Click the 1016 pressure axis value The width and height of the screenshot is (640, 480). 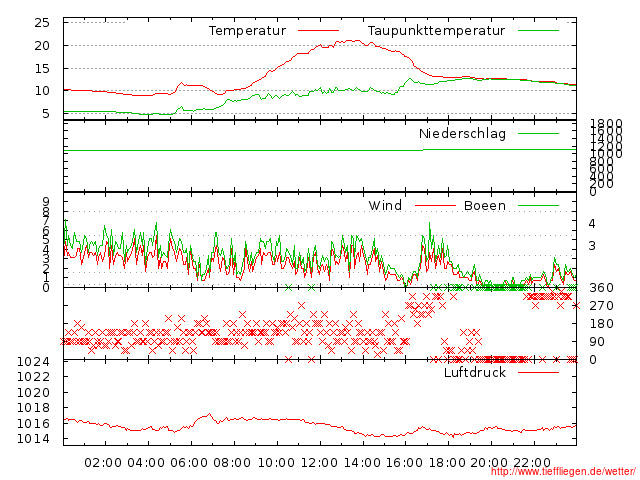[33, 424]
